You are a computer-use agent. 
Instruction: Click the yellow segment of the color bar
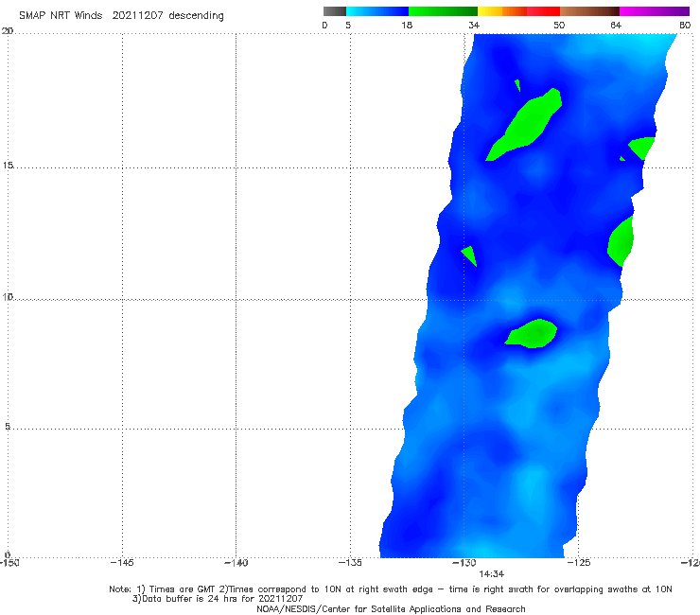[x=490, y=11]
